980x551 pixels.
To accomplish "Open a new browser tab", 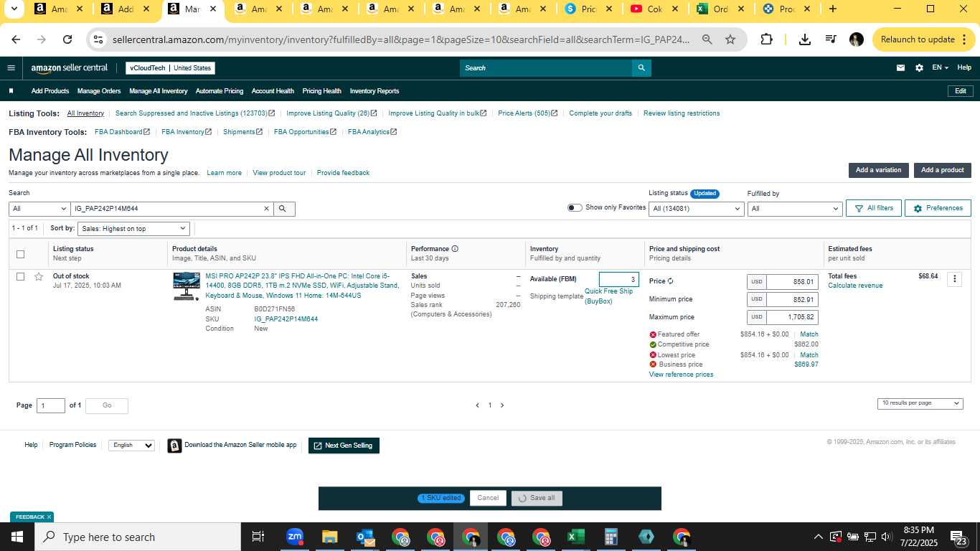I will click(x=832, y=9).
